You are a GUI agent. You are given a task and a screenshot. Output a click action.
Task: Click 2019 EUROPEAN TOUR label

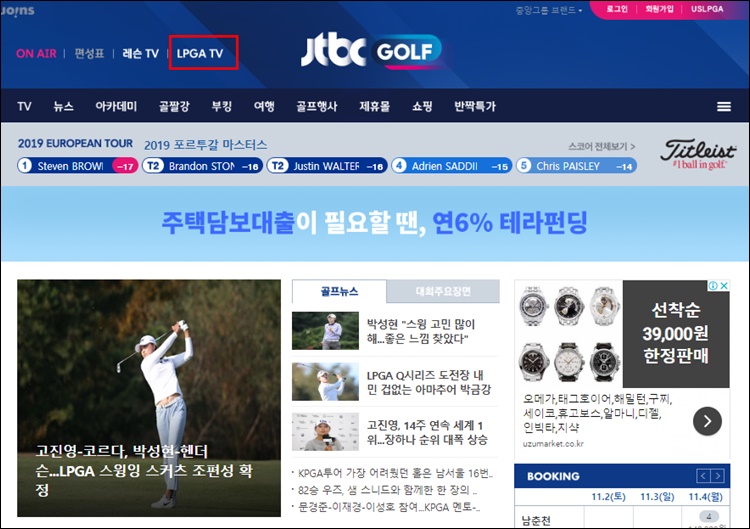pos(75,143)
